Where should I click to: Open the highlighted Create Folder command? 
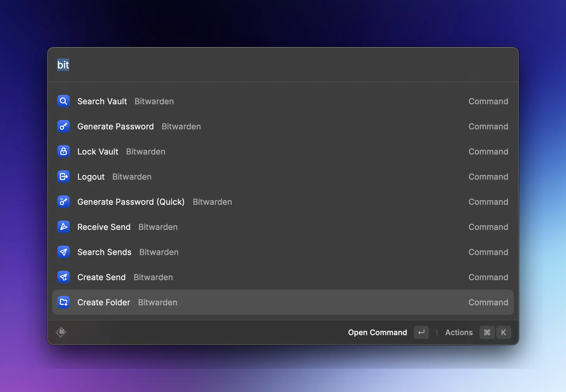click(x=220, y=302)
